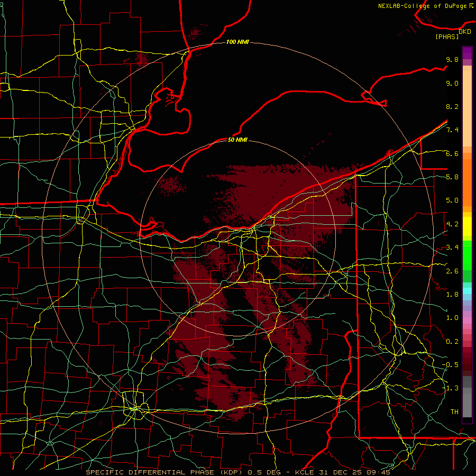
Task: Pick the yellow segment of the color bar
Action: pos(467,226)
